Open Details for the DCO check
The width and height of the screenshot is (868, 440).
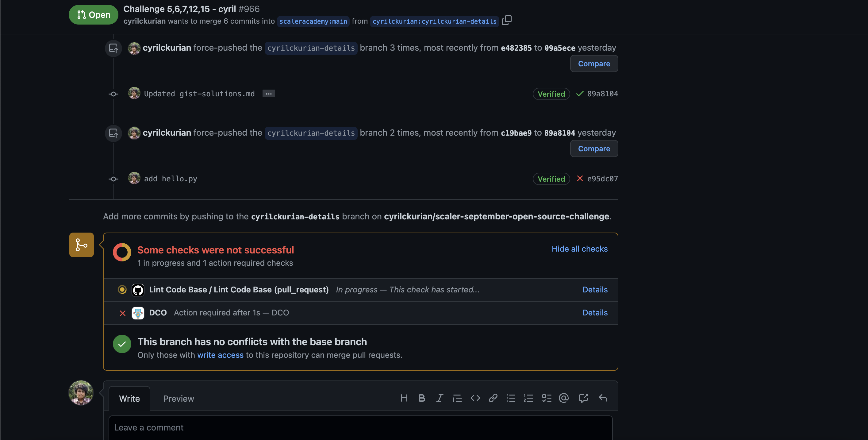pos(594,313)
